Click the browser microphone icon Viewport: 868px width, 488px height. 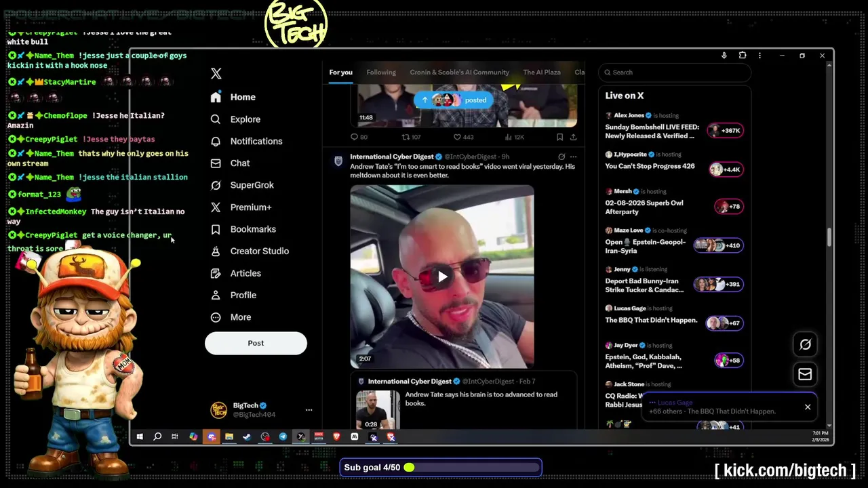[724, 56]
